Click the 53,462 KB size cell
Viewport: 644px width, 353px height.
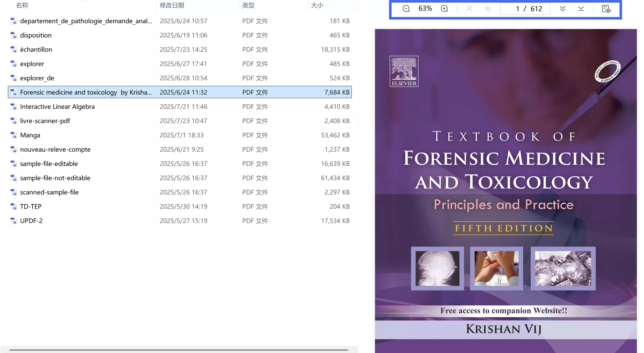coord(335,135)
